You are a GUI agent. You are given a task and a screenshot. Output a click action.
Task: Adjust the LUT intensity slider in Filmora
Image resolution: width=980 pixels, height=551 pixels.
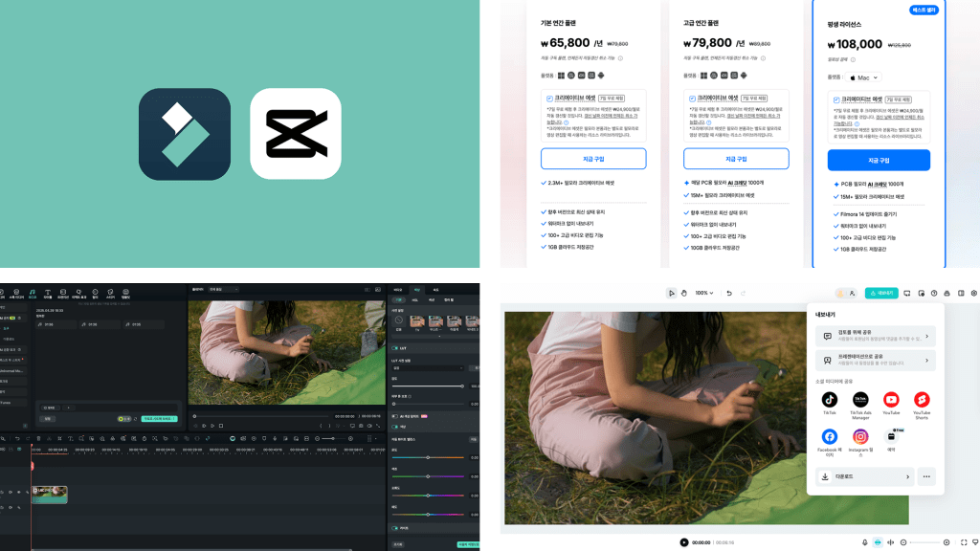point(428,386)
